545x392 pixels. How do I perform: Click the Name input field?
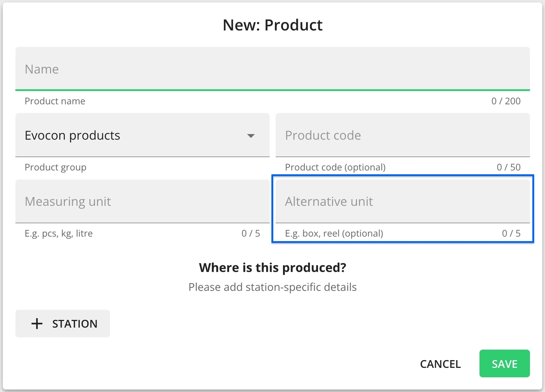click(x=272, y=69)
